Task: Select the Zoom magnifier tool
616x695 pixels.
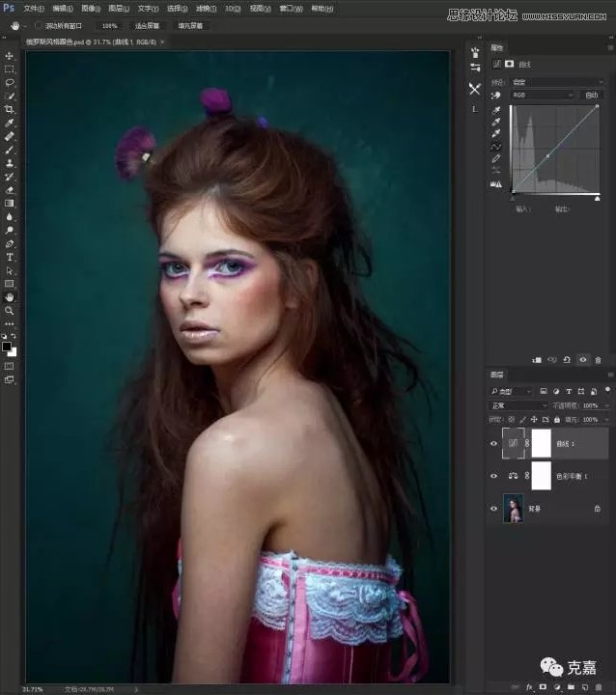Action: point(10,311)
